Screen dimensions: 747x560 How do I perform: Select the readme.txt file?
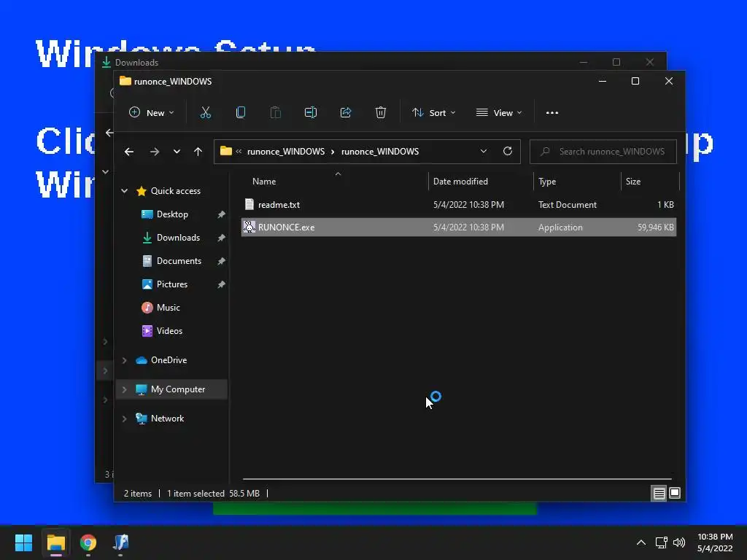[x=458, y=205]
